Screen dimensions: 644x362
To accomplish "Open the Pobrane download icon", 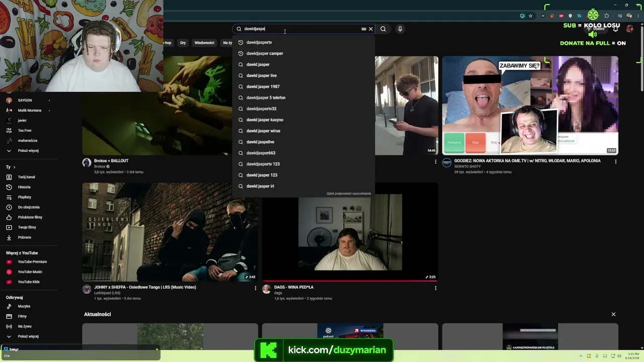I will (x=9, y=237).
